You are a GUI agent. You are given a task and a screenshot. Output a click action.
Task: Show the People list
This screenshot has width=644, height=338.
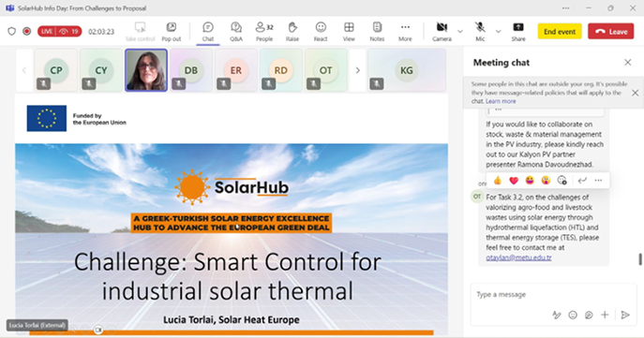pos(264,32)
